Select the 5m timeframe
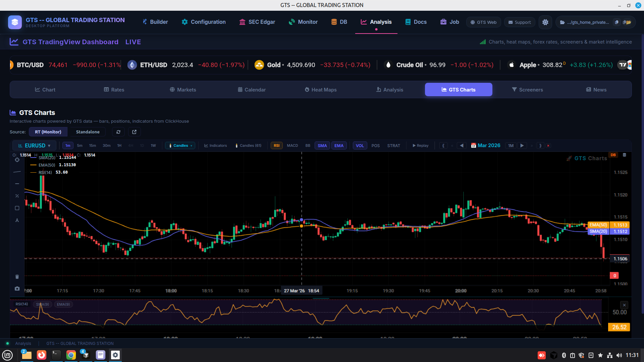Image resolution: width=644 pixels, height=362 pixels. coord(80,145)
